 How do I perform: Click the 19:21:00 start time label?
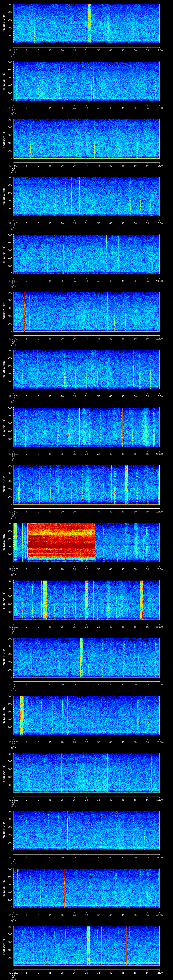(x=13, y=339)
